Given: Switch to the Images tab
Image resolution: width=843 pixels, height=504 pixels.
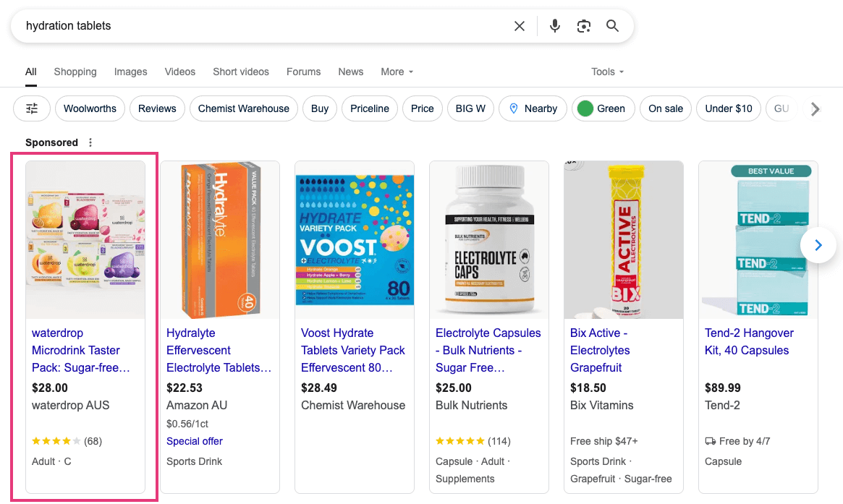Looking at the screenshot, I should pos(130,72).
